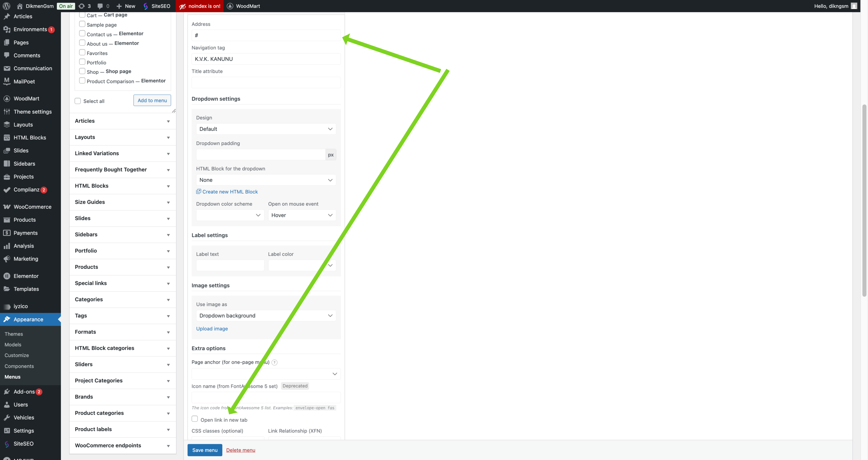Click the noindex eye warning icon
Image resolution: width=868 pixels, height=460 pixels.
182,6
